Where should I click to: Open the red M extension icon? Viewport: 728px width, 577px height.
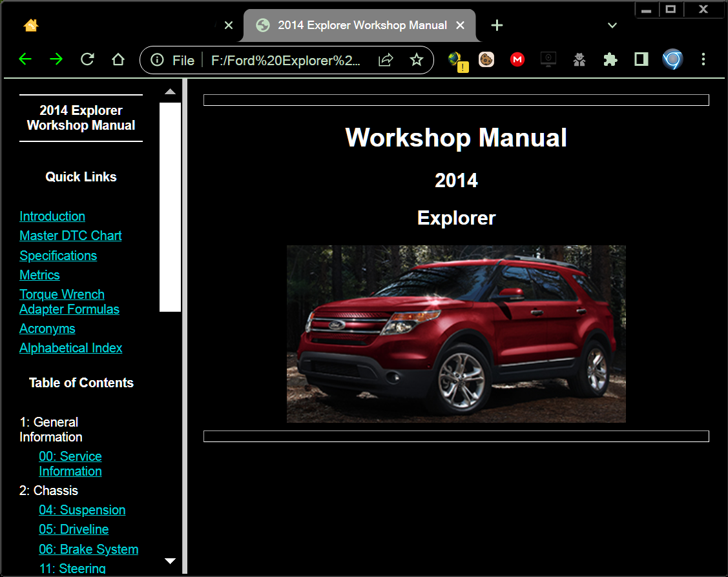pos(517,59)
